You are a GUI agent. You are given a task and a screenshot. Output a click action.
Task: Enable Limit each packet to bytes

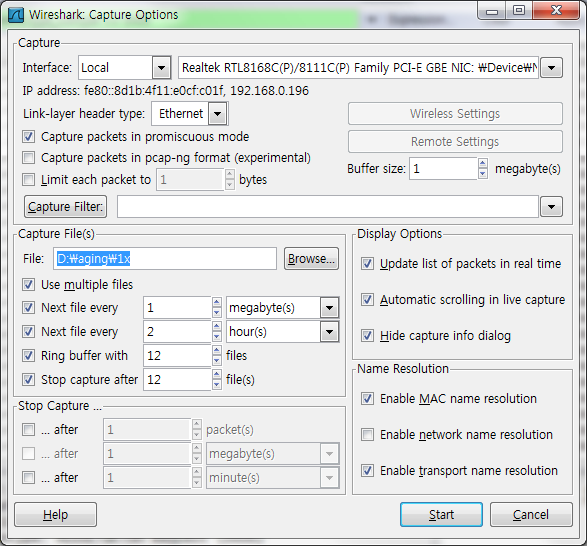28,179
